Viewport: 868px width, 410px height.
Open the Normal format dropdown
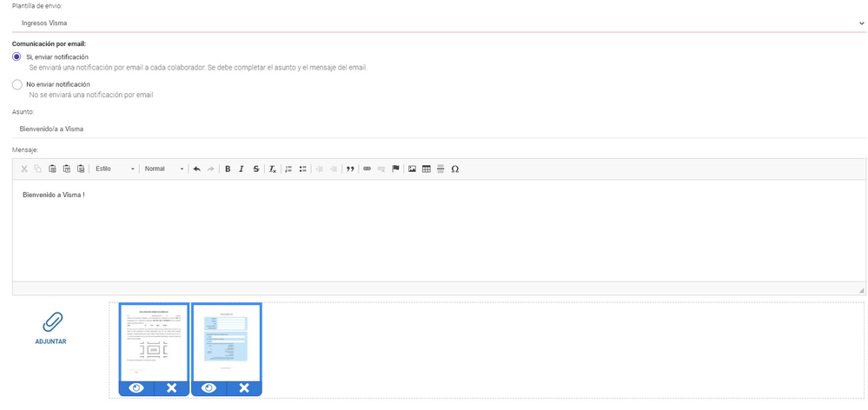[x=164, y=169]
